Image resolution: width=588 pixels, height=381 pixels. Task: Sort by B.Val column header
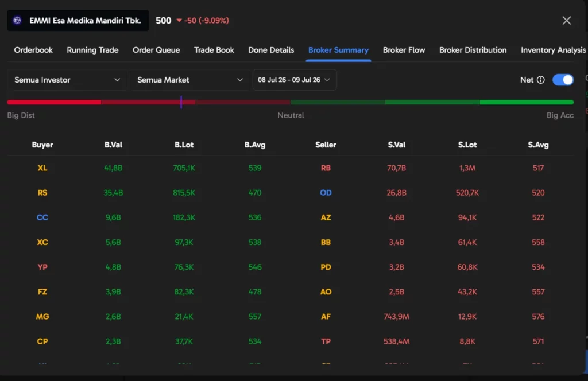[x=113, y=145]
